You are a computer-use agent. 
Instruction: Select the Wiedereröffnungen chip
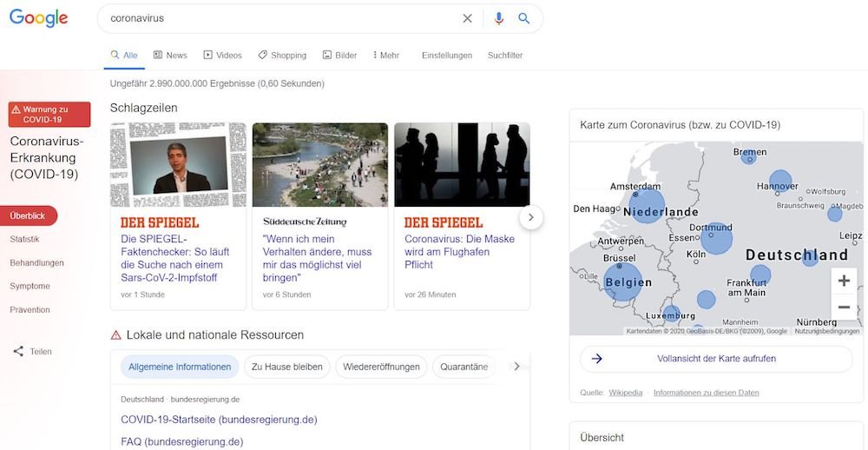pyautogui.click(x=381, y=367)
